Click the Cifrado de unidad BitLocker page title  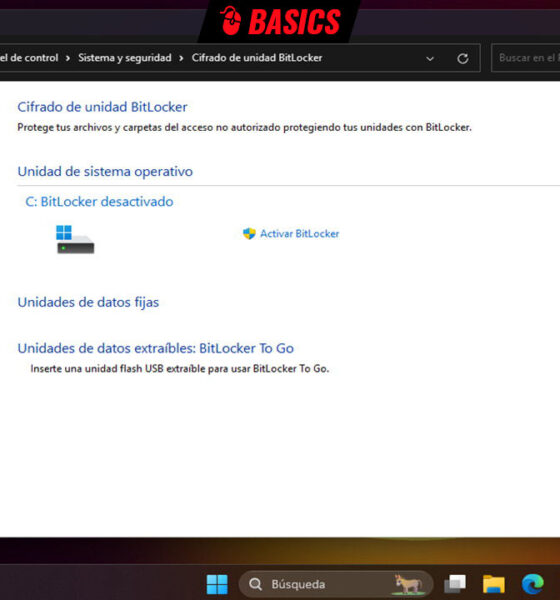(x=103, y=107)
